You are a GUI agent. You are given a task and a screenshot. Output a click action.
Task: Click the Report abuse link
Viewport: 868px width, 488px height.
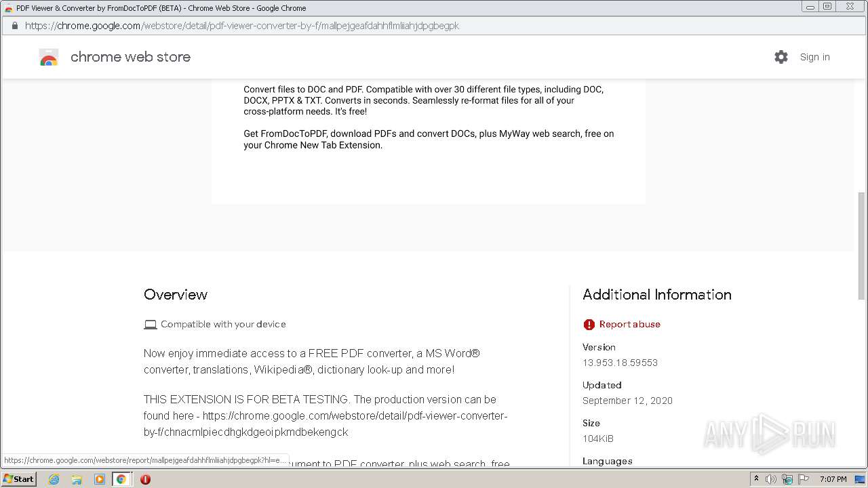coord(629,324)
